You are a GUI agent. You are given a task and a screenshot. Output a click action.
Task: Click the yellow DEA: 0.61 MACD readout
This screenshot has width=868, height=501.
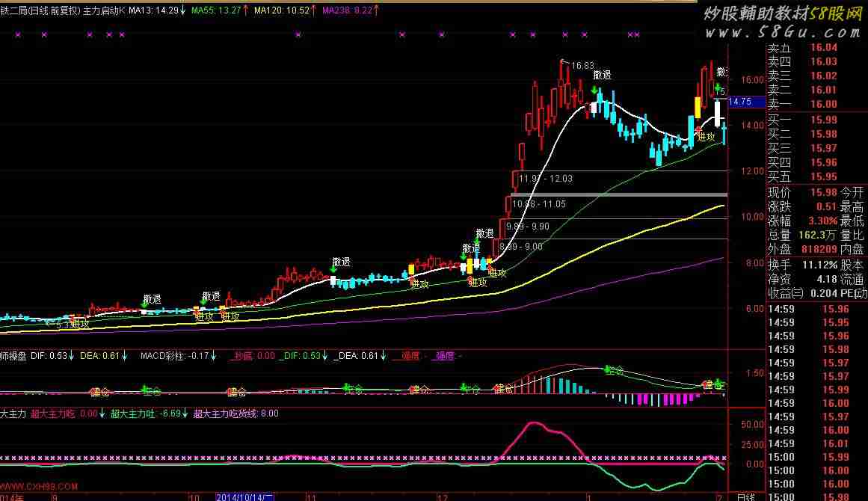pos(103,356)
